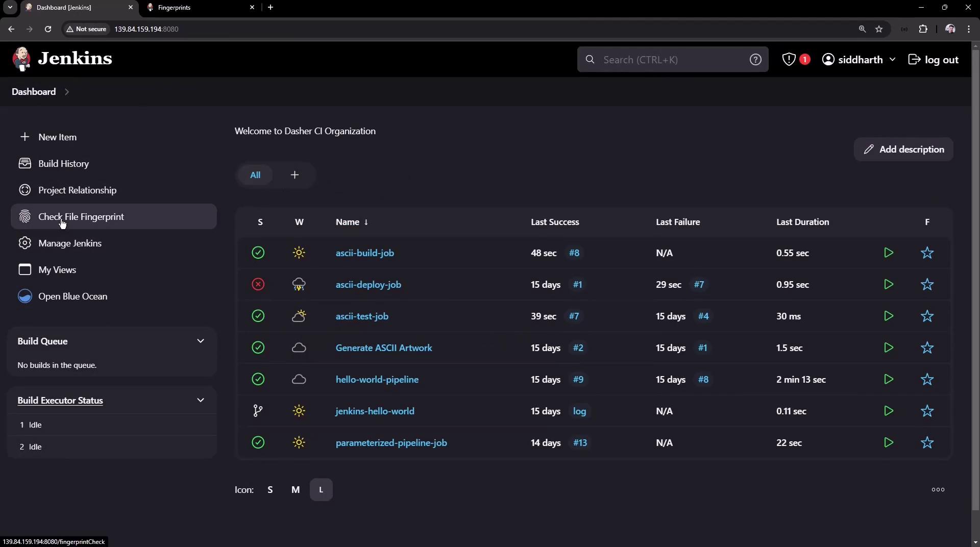Image resolution: width=980 pixels, height=547 pixels.
Task: Open the search help question mark icon
Action: (x=755, y=60)
